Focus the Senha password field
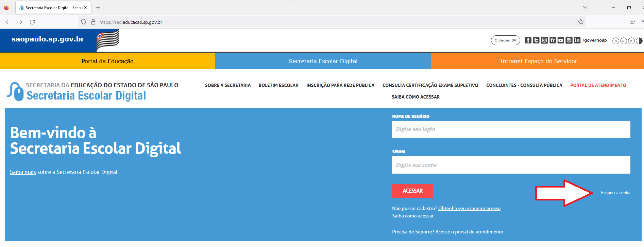Image resolution: width=644 pixels, height=247 pixels. tap(511, 165)
